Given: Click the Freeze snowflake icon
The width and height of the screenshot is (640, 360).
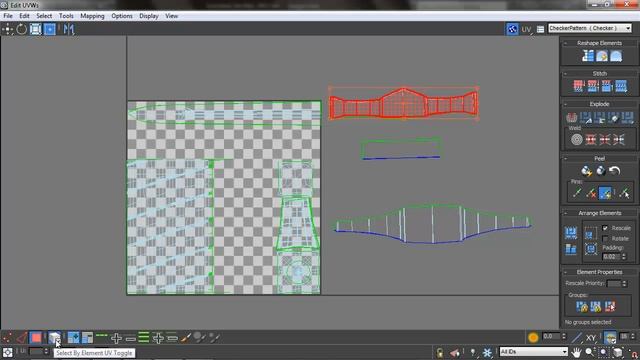Looking at the screenshot, I should pos(487,352).
